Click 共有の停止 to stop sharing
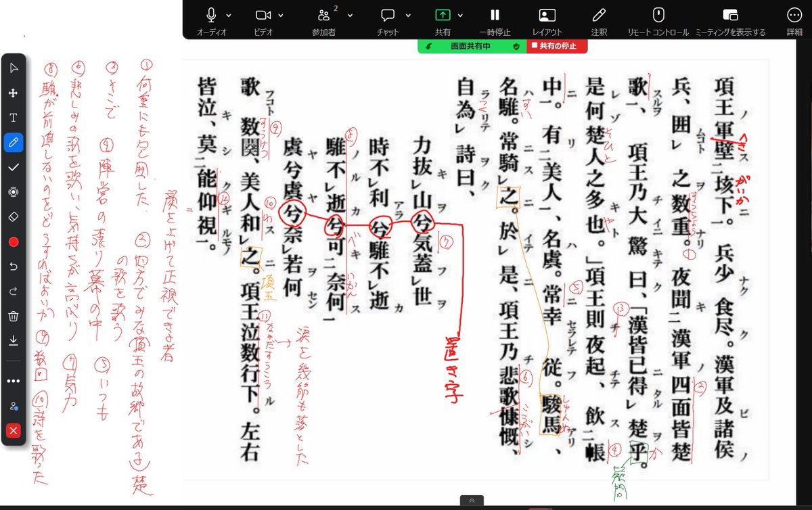This screenshot has height=510, width=812. click(x=557, y=46)
